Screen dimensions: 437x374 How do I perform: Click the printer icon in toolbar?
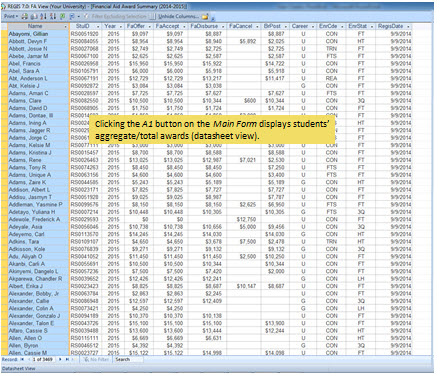point(24,16)
